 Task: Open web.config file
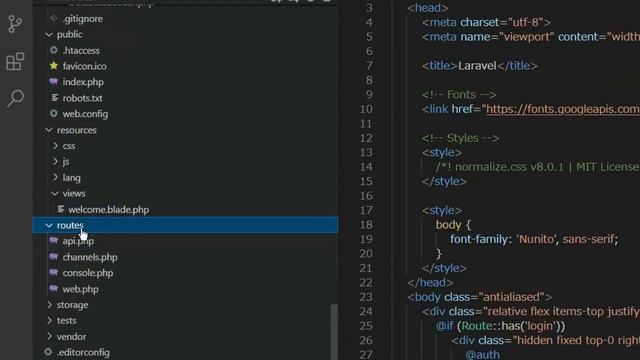point(85,114)
